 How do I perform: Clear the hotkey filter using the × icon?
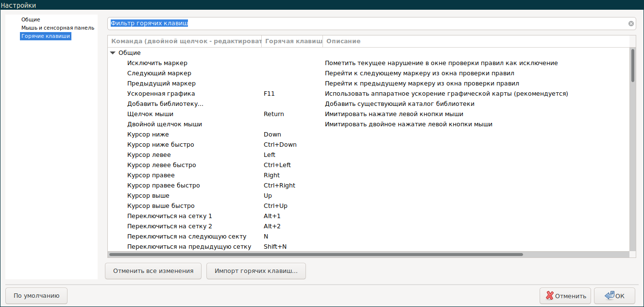tap(631, 23)
